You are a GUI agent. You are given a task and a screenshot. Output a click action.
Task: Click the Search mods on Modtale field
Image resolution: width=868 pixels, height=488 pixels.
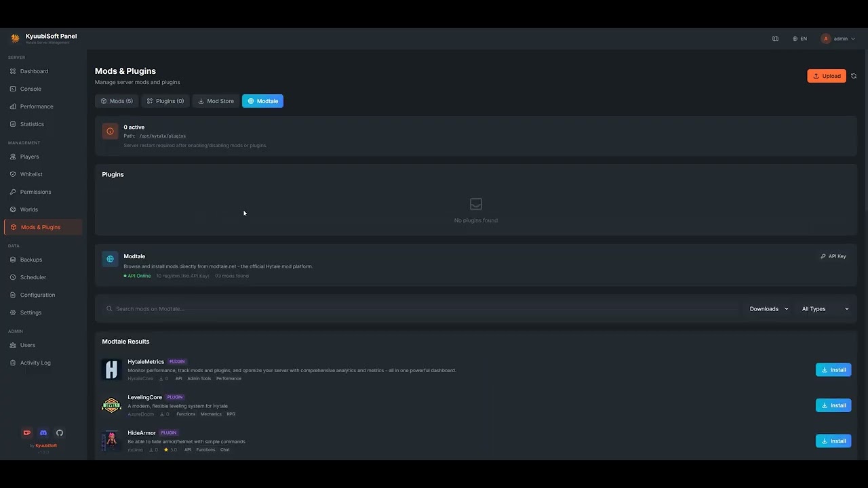coord(420,309)
